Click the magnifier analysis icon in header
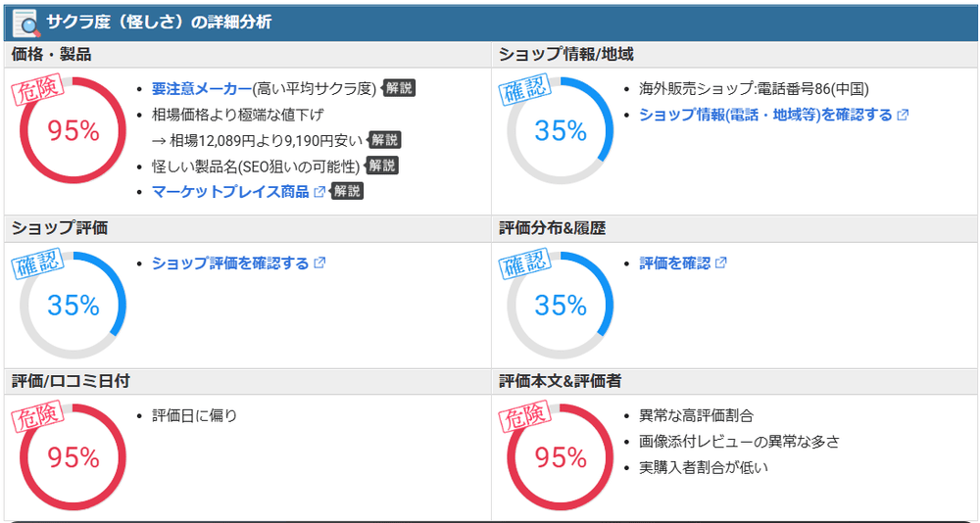Viewport: 980px width, 523px height. (24, 24)
